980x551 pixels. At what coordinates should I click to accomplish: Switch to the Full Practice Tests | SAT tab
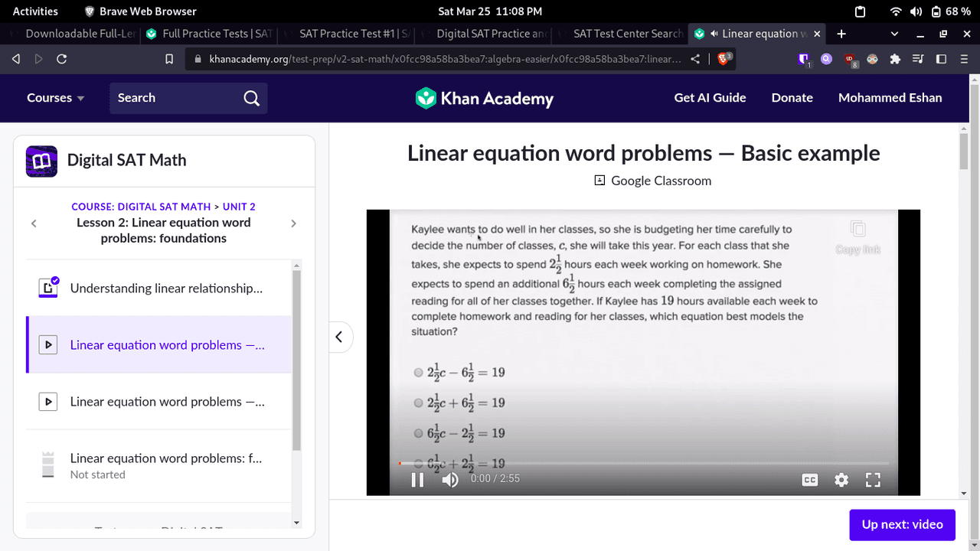(x=209, y=34)
